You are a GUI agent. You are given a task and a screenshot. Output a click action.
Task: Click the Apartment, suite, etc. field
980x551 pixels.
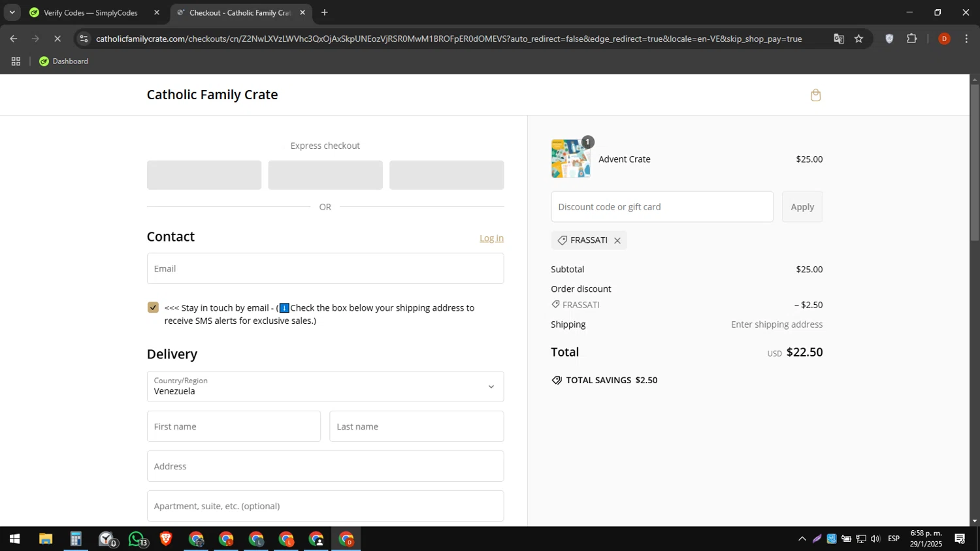(325, 506)
